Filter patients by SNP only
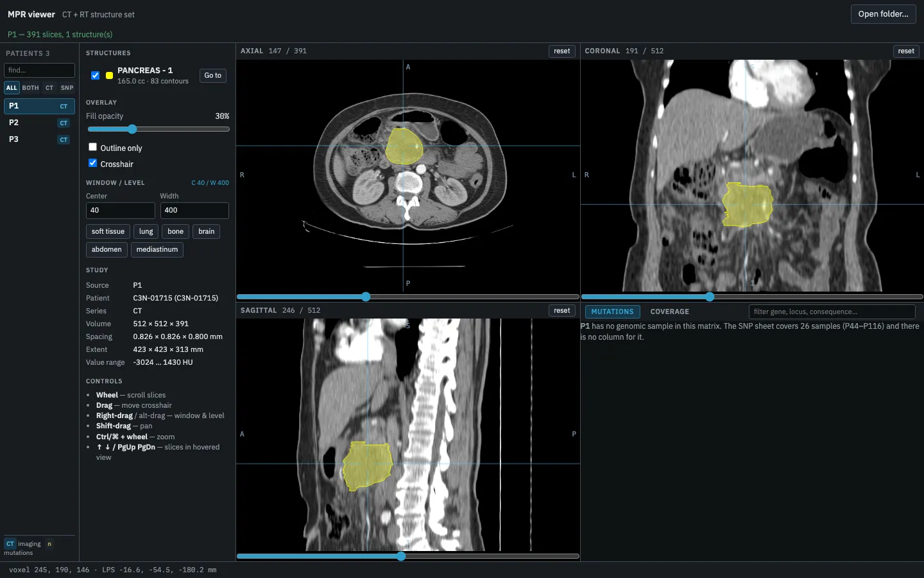The height and width of the screenshot is (578, 924). (x=67, y=88)
